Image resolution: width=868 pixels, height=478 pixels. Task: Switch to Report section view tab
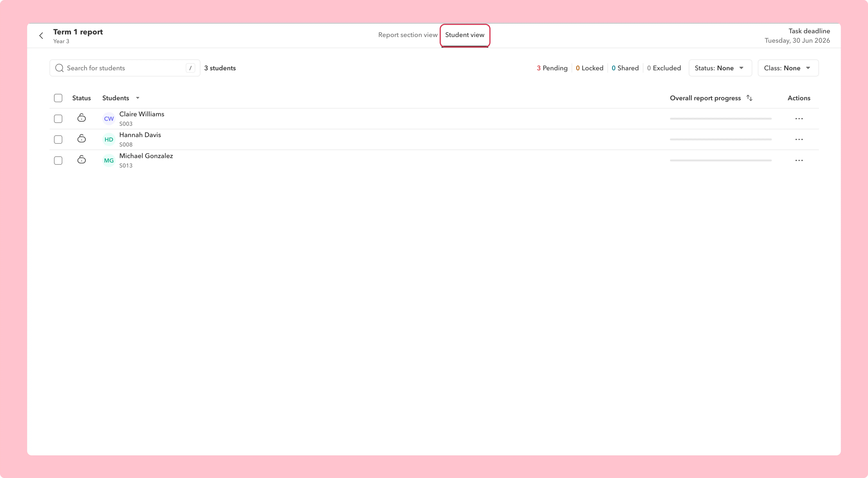pos(408,35)
